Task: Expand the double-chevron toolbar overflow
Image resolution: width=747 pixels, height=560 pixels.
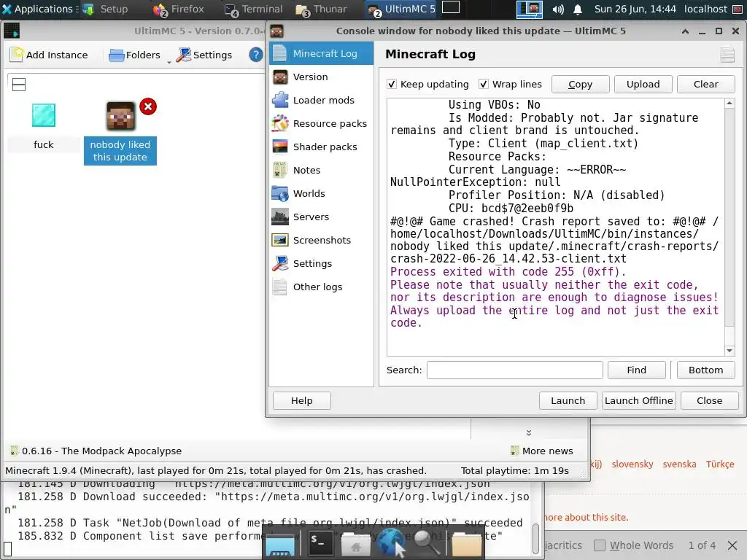Action: pos(529,433)
